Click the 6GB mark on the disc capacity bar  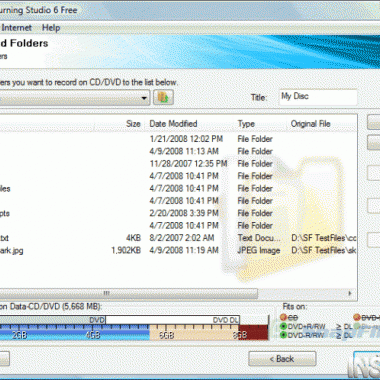pos(166,335)
